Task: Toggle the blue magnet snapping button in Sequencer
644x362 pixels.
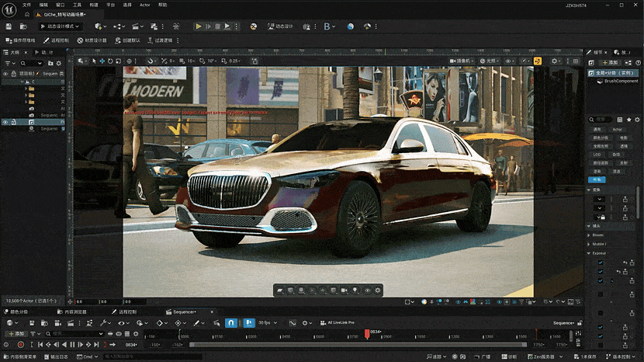Action: [231, 323]
